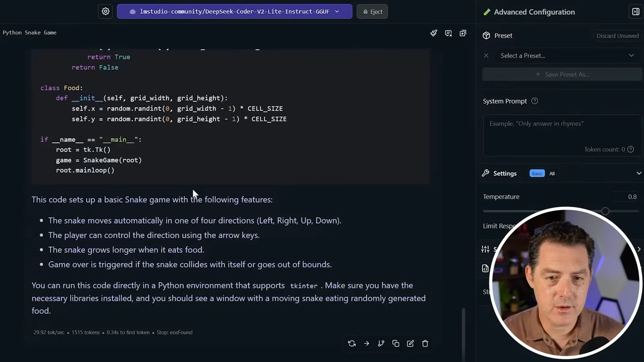Click the Temperature value 0.8 field

625,197
